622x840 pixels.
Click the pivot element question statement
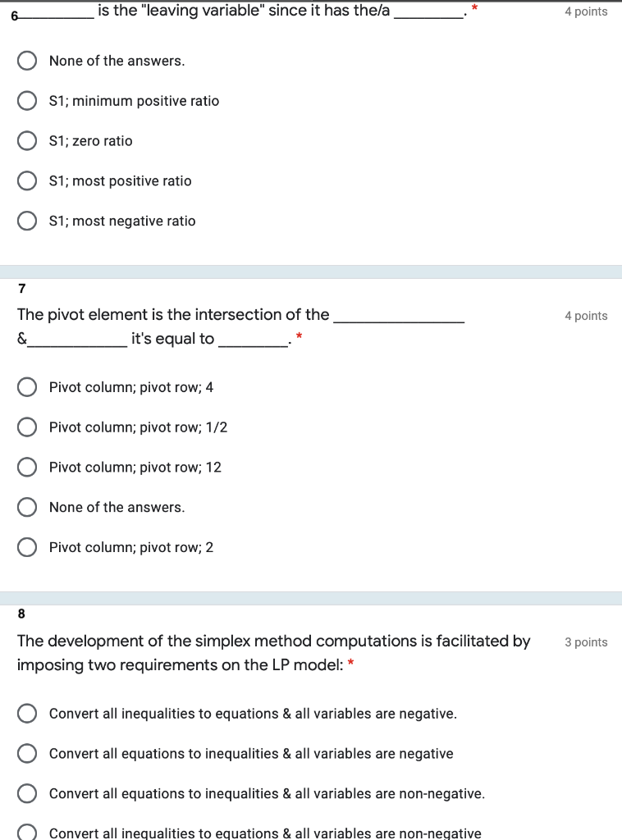(x=238, y=326)
